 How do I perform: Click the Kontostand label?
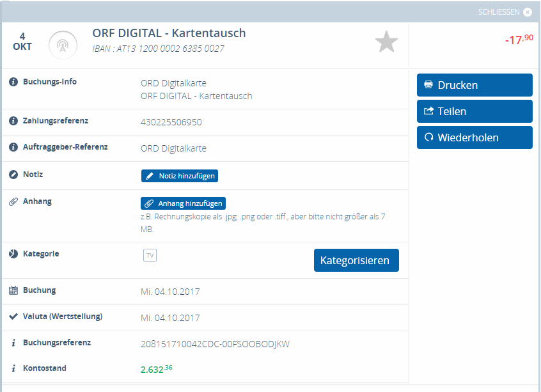coord(45,368)
